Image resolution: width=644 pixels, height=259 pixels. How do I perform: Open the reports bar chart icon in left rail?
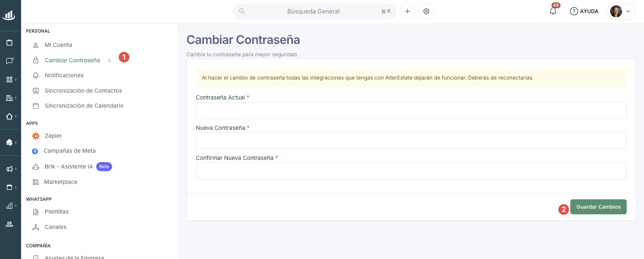pyautogui.click(x=9, y=206)
